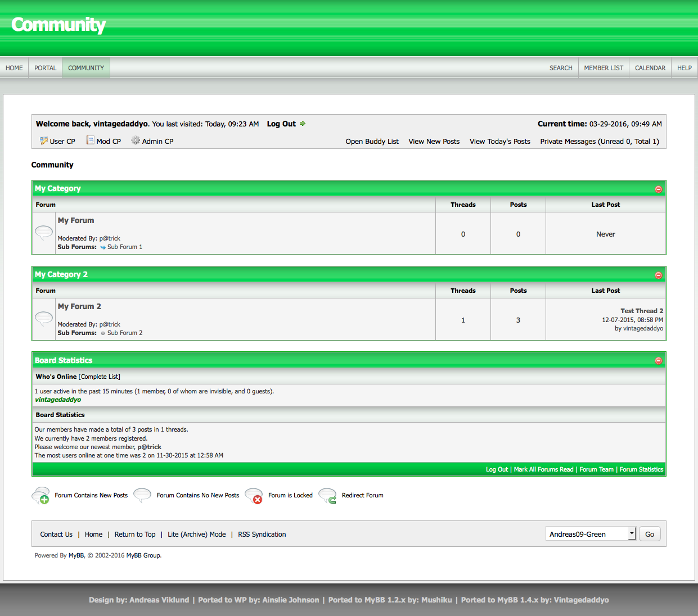Click the Admin CP gear icon
The height and width of the screenshot is (616, 698).
136,140
